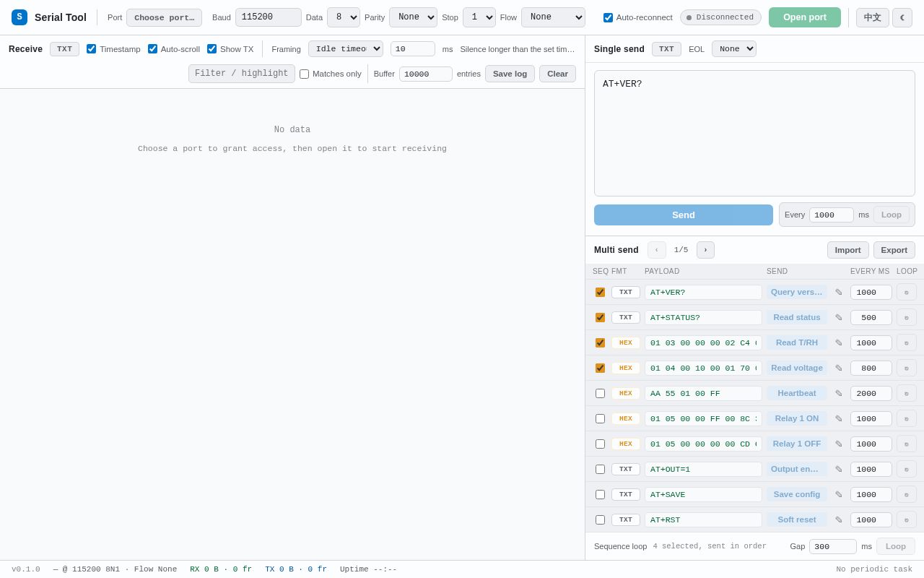Click the Serial Tool logo icon
Screen dimensions: 924x578
(x=19, y=17)
